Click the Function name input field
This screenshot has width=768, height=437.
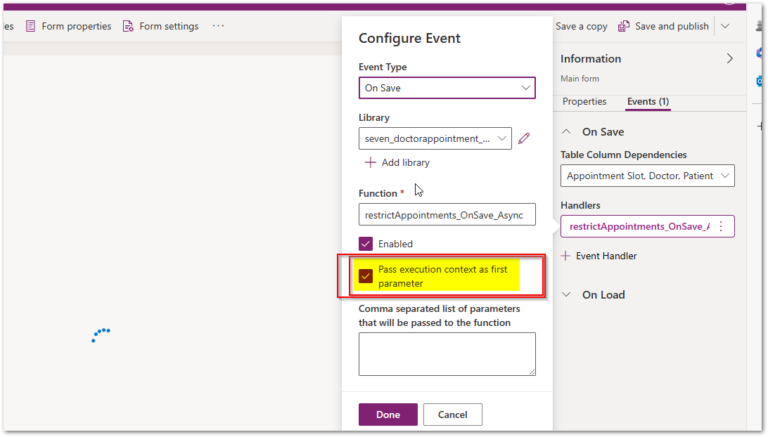447,215
